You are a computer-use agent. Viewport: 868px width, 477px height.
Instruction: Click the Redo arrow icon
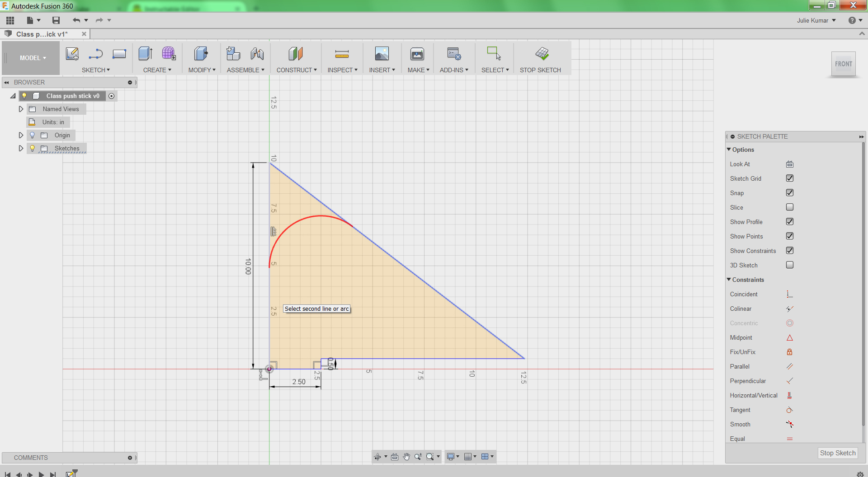(99, 20)
